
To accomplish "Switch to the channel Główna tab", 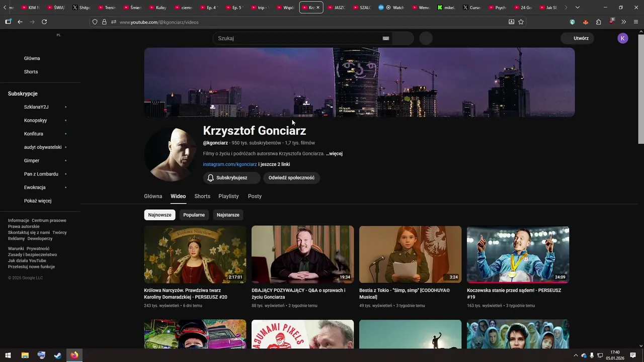I will click(153, 197).
